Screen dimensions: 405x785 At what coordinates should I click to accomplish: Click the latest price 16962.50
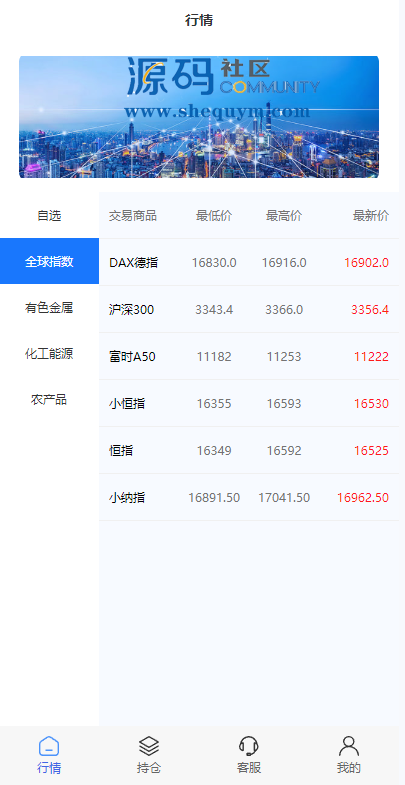click(x=363, y=498)
